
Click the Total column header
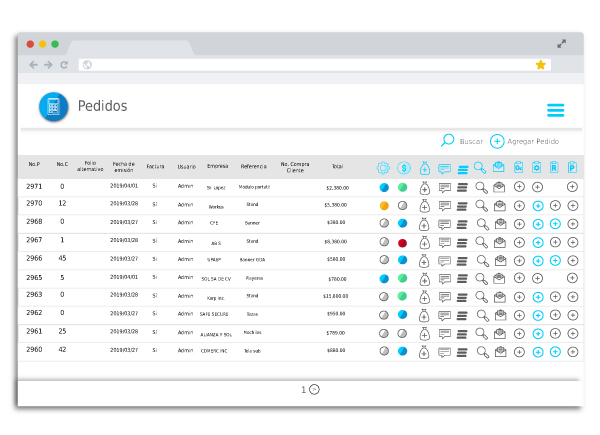(337, 166)
